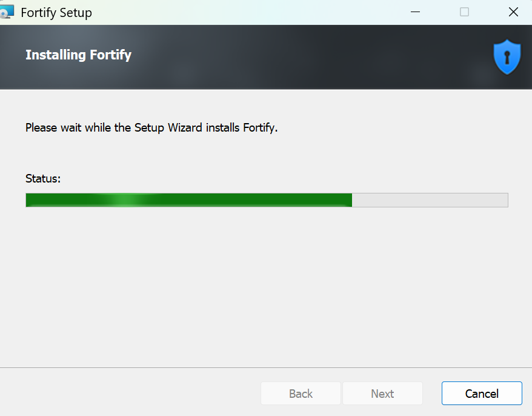Click the green filled part of progress bar
532x416 pixels.
242,200
